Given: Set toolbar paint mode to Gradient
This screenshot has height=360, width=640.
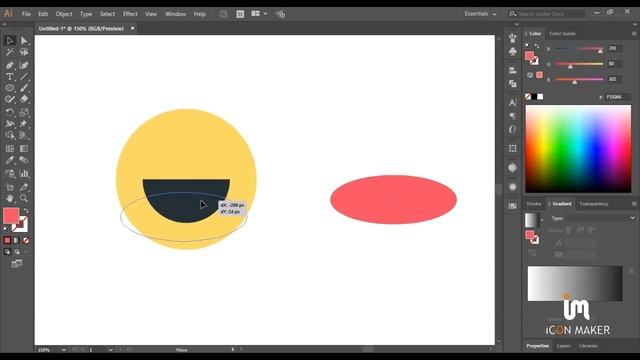Looking at the screenshot, I should tap(16, 240).
